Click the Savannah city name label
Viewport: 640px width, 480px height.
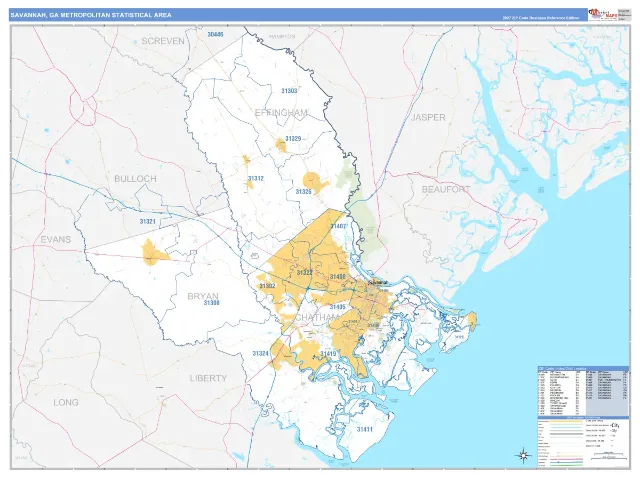377,282
